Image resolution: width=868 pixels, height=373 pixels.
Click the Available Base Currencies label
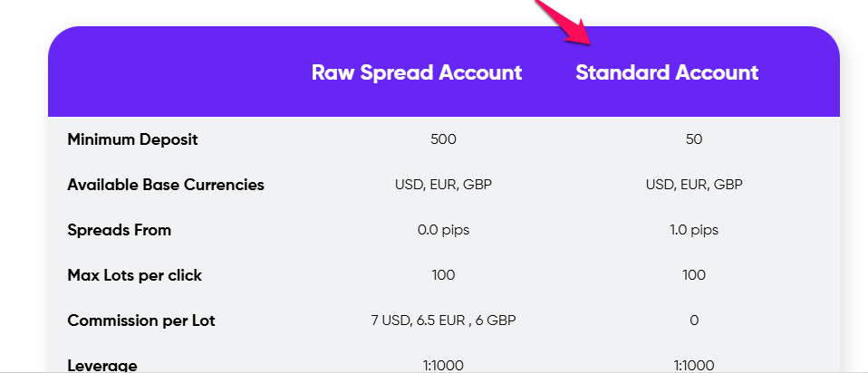click(166, 185)
